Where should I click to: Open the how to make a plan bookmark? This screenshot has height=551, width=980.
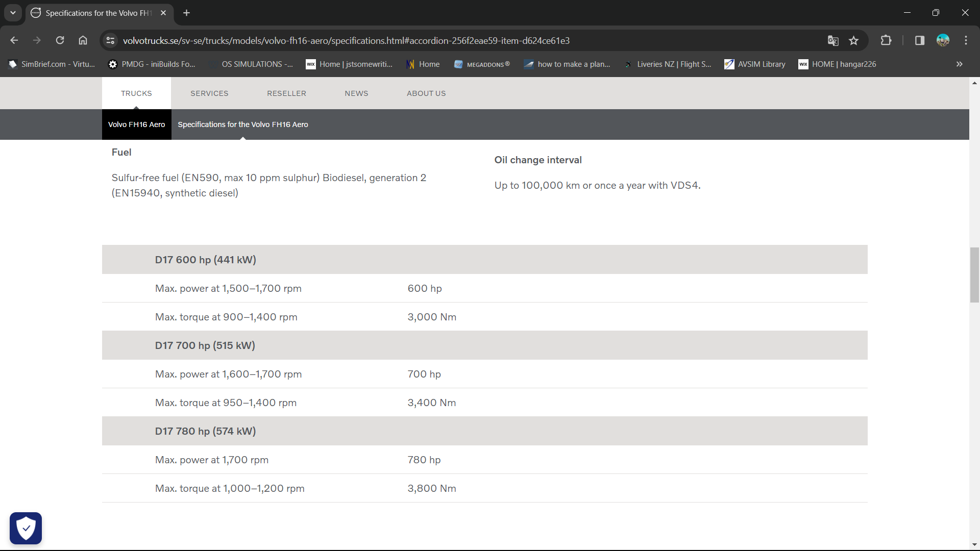[567, 64]
